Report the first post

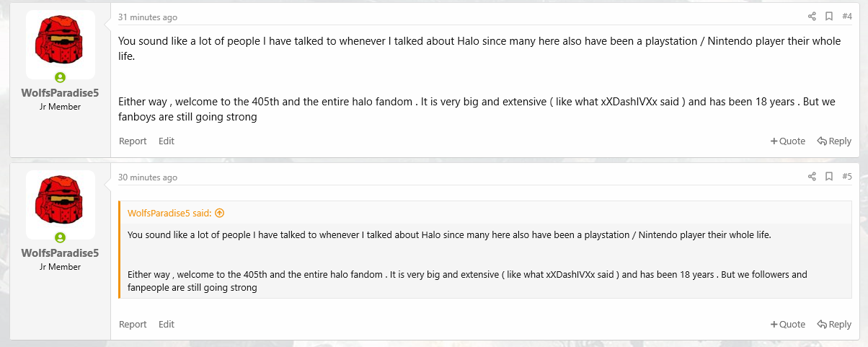tap(133, 141)
